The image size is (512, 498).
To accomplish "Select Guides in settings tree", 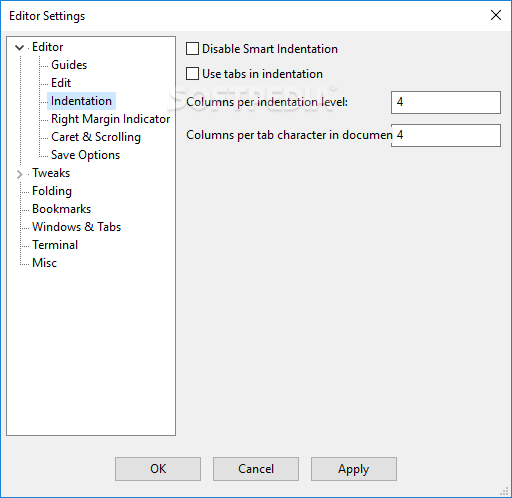I will 69,65.
